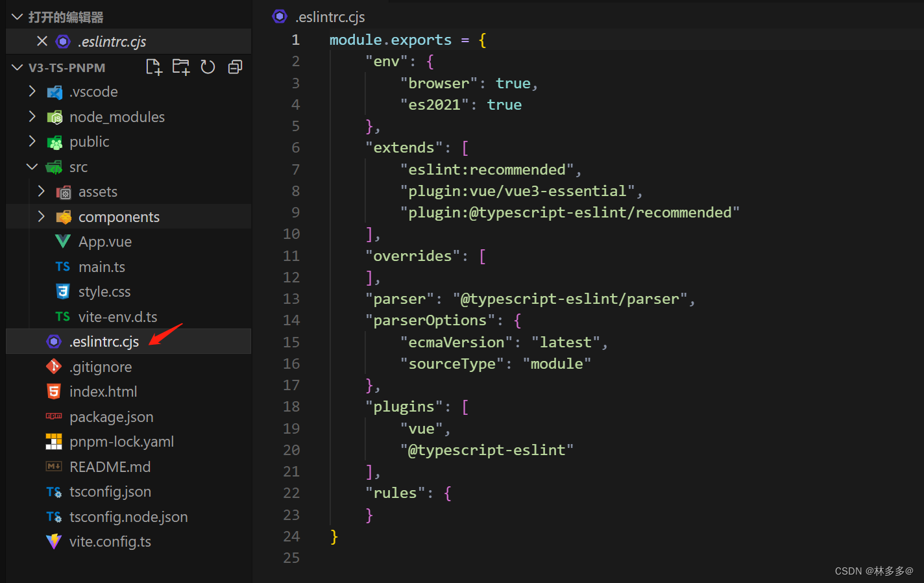This screenshot has height=583, width=924.
Task: Open index.html from explorer
Action: 103,391
